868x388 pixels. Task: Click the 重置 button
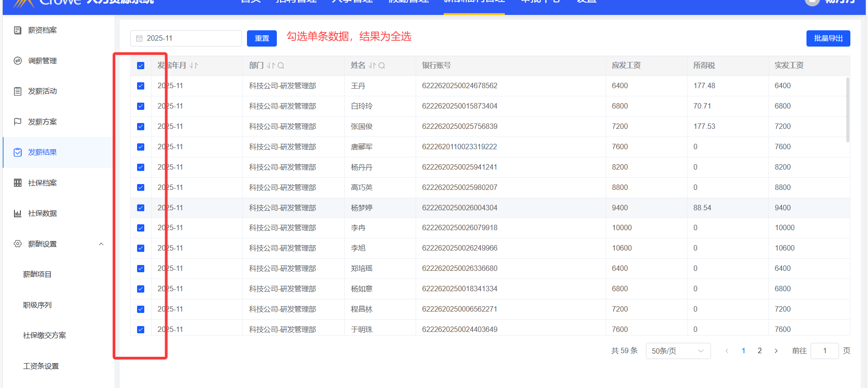(261, 38)
